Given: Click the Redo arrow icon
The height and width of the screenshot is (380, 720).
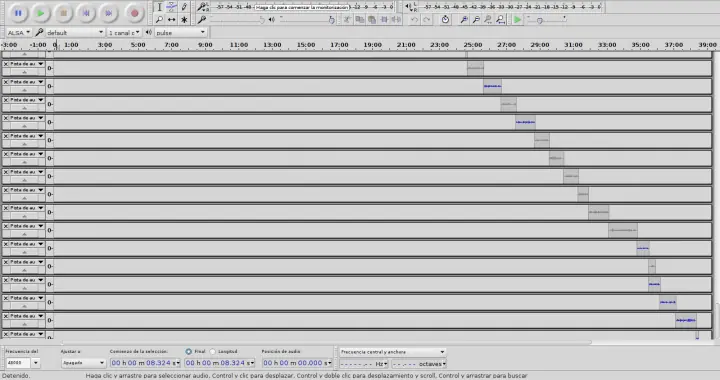Looking at the screenshot, I should (x=427, y=19).
